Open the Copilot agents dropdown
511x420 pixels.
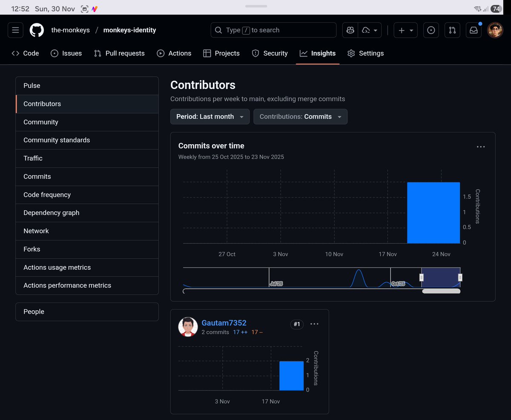click(x=370, y=30)
